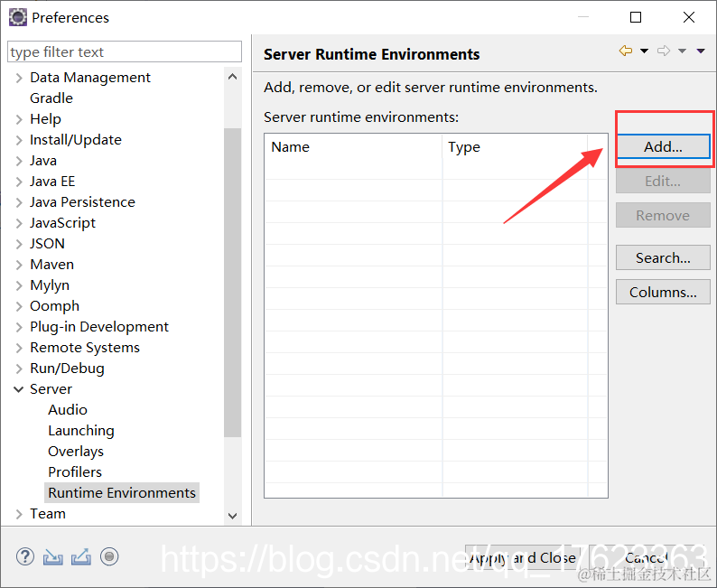
Task: Select the Maven tree item label
Action: tap(51, 265)
